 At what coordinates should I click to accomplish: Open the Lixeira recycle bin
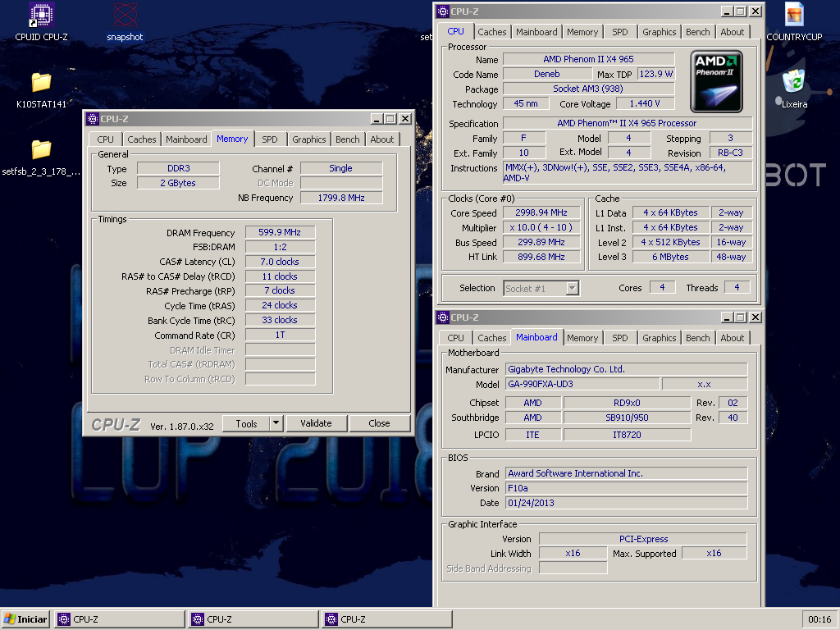(x=793, y=82)
